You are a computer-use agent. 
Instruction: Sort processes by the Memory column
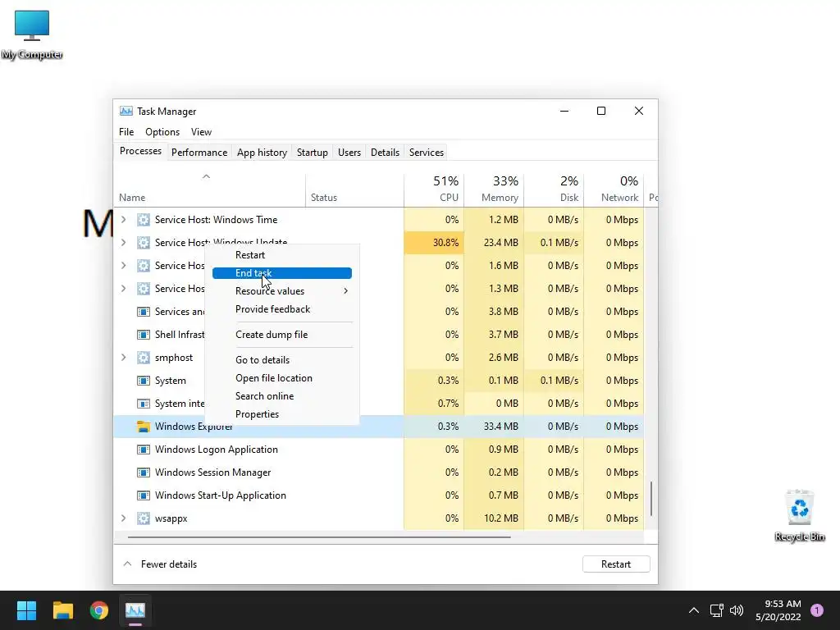click(494, 189)
